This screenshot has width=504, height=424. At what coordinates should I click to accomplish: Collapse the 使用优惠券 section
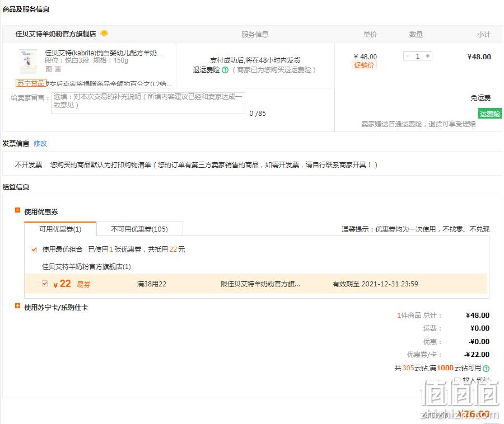click(18, 210)
